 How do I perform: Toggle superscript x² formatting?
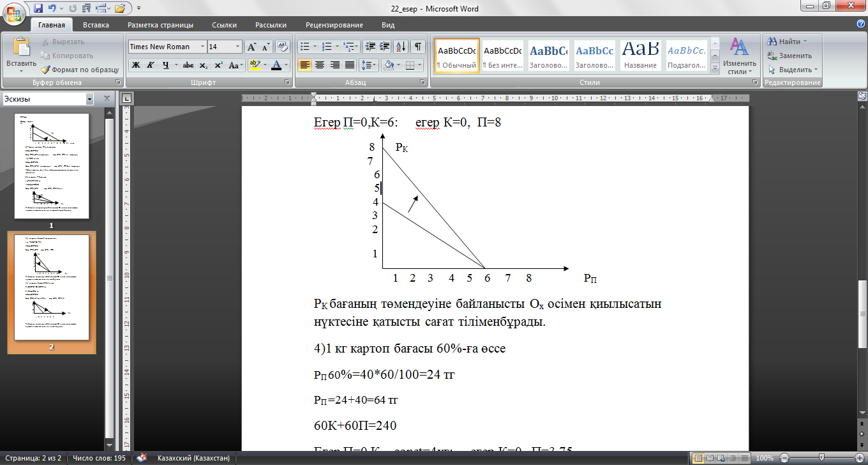(218, 65)
